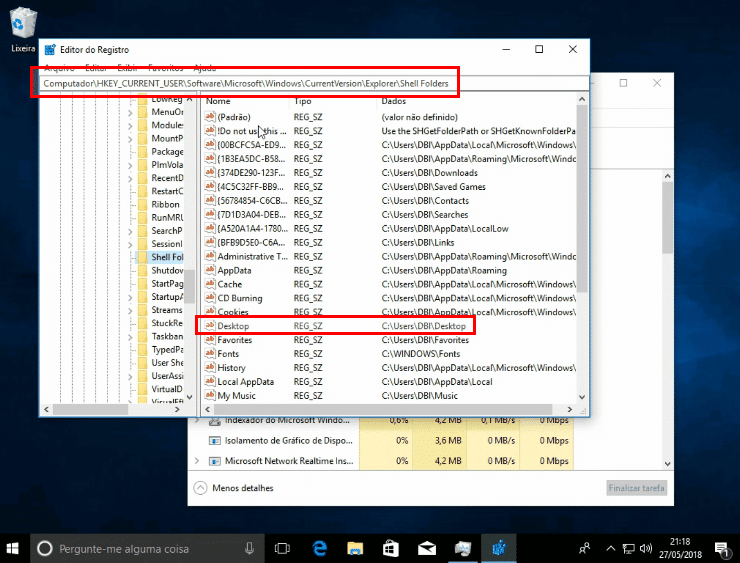Viewport: 740px width, 563px height.
Task: Expand the Taskband tree node
Action: 130,337
